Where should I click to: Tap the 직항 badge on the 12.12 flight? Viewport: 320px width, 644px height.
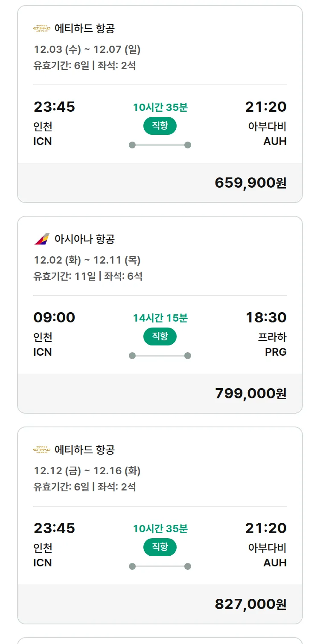(160, 547)
